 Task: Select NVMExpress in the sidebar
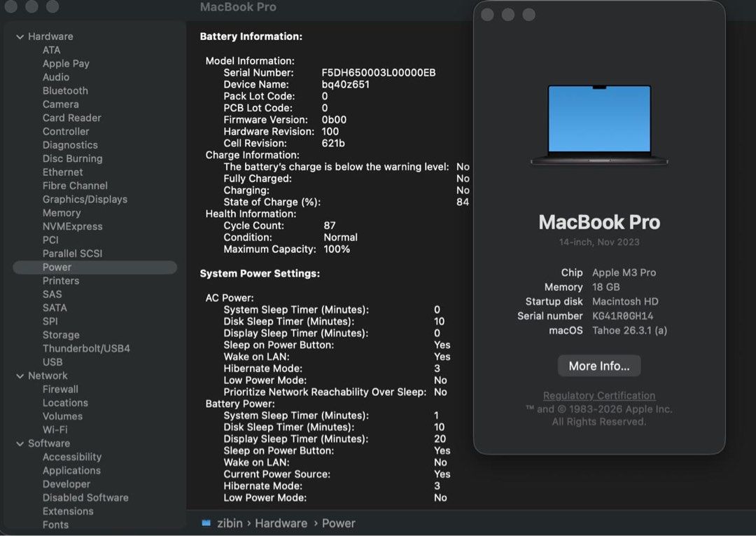(x=72, y=226)
